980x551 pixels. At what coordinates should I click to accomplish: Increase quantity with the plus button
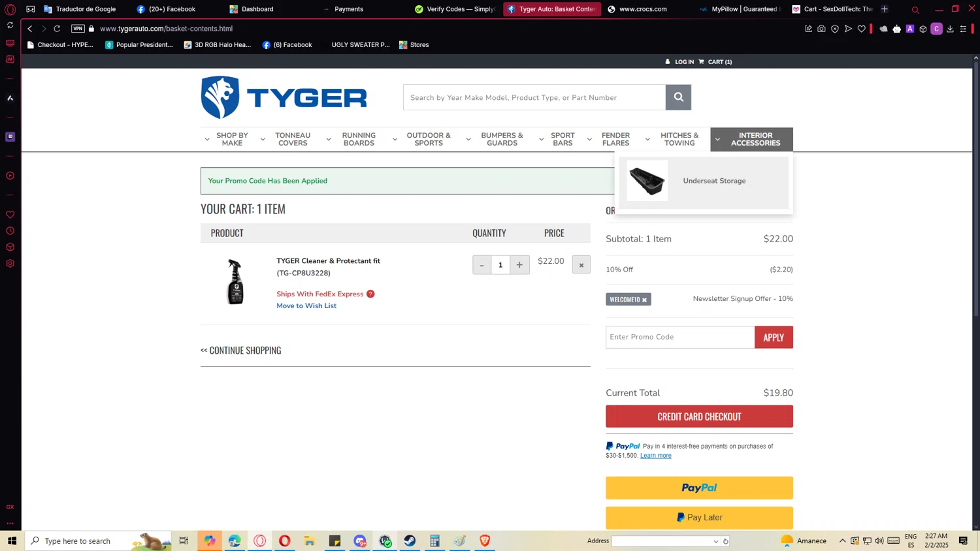point(519,265)
